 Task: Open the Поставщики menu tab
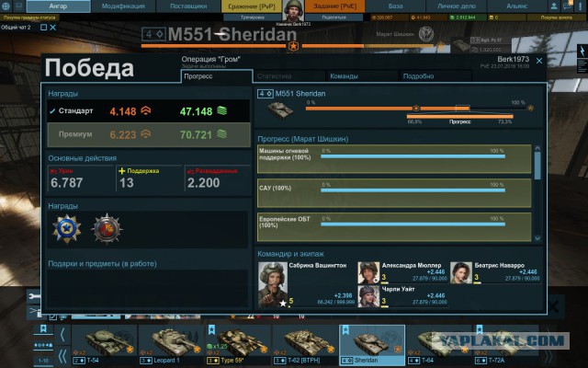(x=188, y=6)
